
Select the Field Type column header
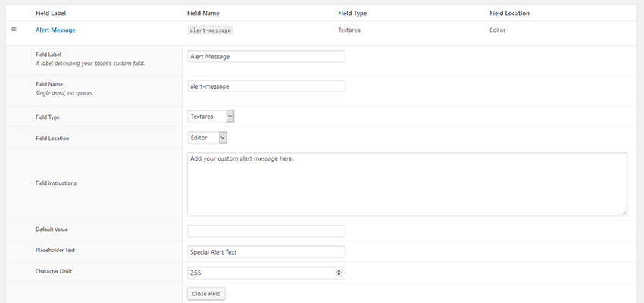352,13
